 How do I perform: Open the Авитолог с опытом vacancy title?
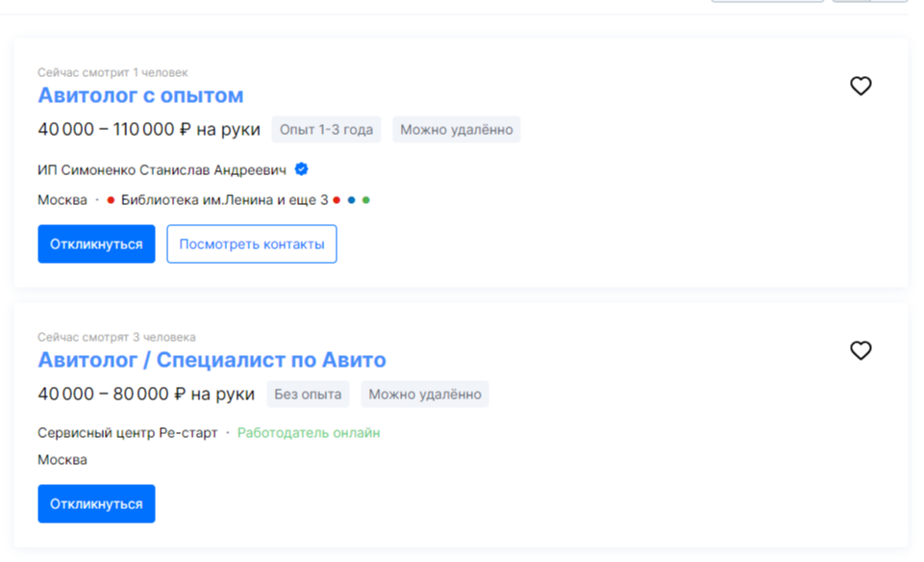click(140, 95)
